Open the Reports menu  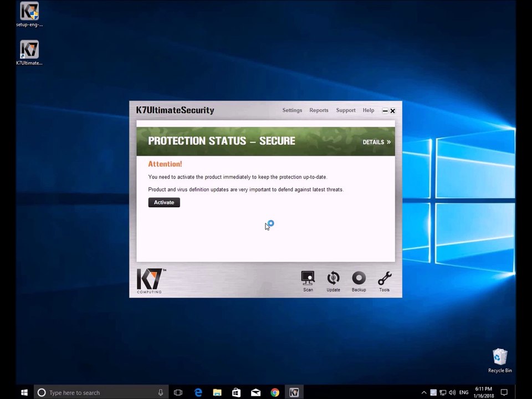coord(319,110)
